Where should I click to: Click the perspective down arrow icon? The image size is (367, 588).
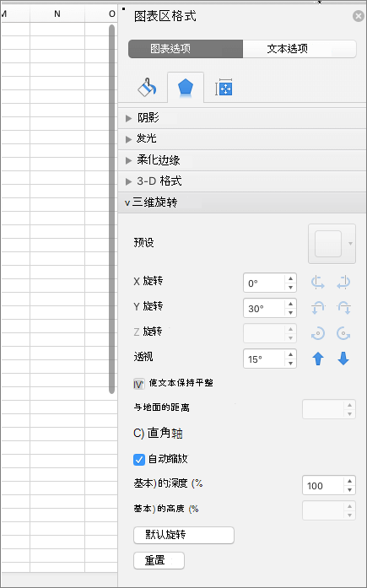pyautogui.click(x=343, y=359)
